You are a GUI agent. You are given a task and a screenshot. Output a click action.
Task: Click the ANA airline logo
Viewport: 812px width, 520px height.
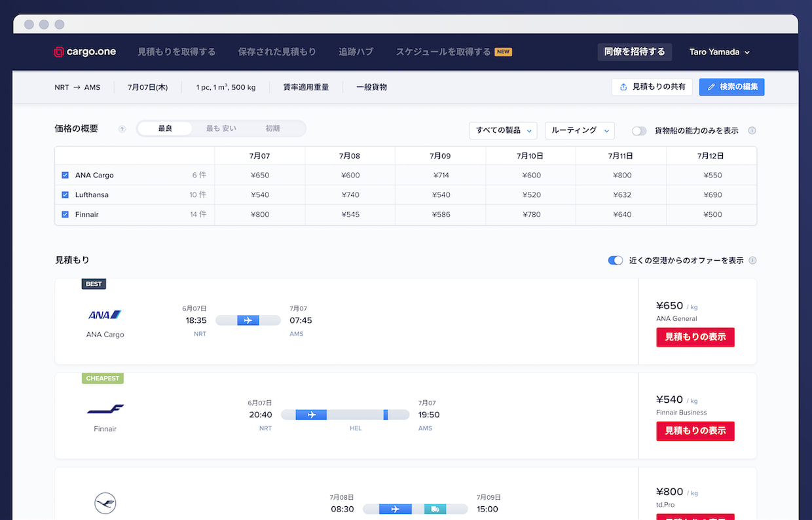pos(105,315)
